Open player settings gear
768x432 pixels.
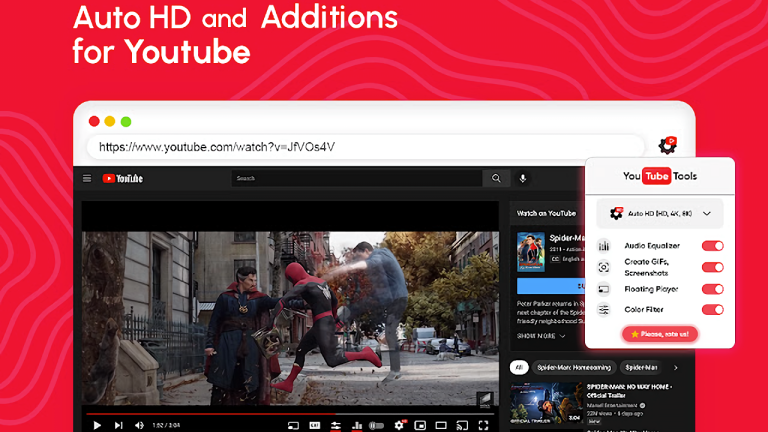tap(399, 425)
